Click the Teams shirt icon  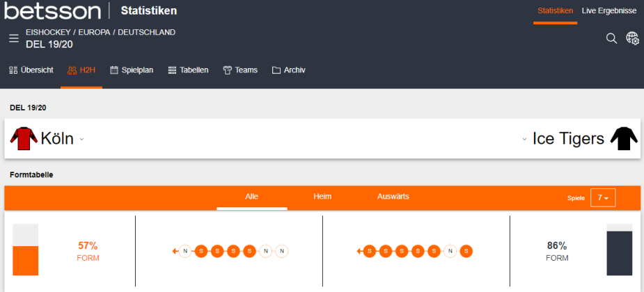228,70
